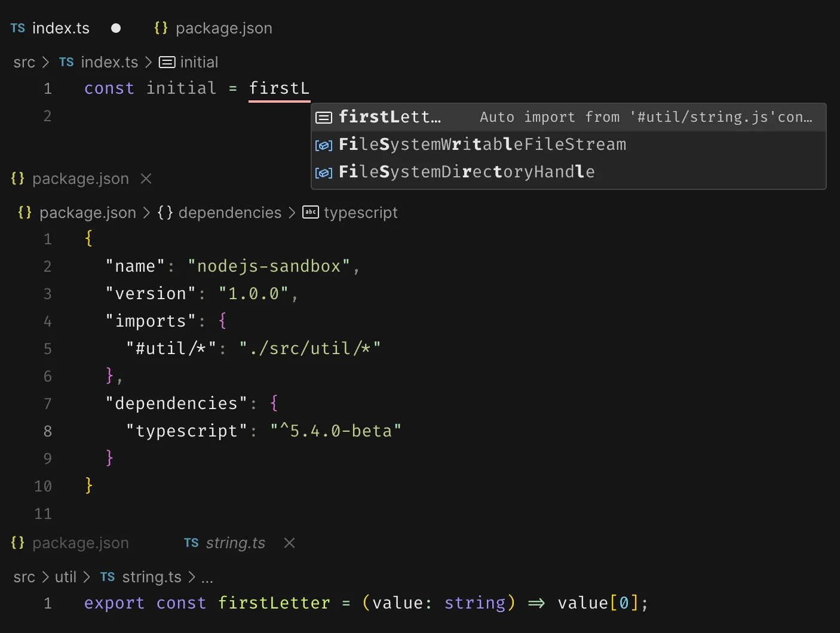Screen dimensions: 840x633
Task: Expand chevron before dependencies breadcrumb
Action: point(146,213)
